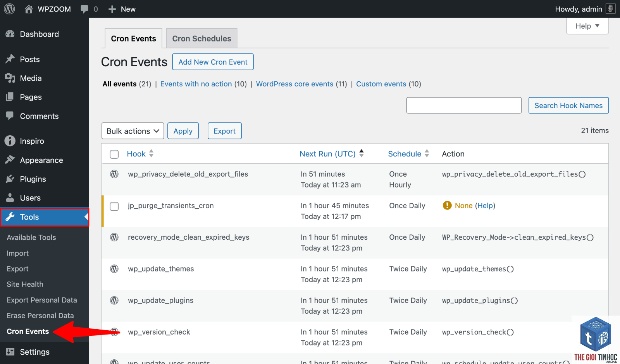Click WordPress icon beside recovery_mode_clean_expired_keys

pos(114,237)
